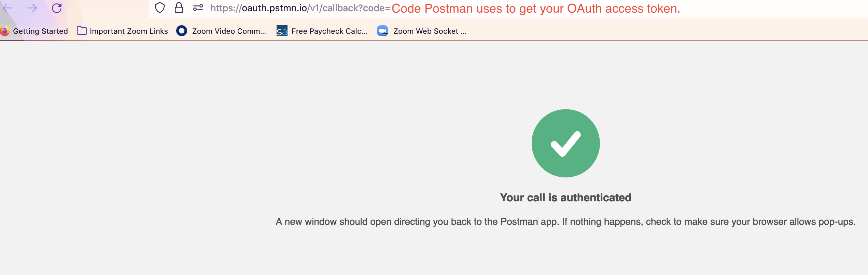Viewport: 868px width, 275px height.
Task: Click the green authenticated checkmark circle
Action: (565, 143)
